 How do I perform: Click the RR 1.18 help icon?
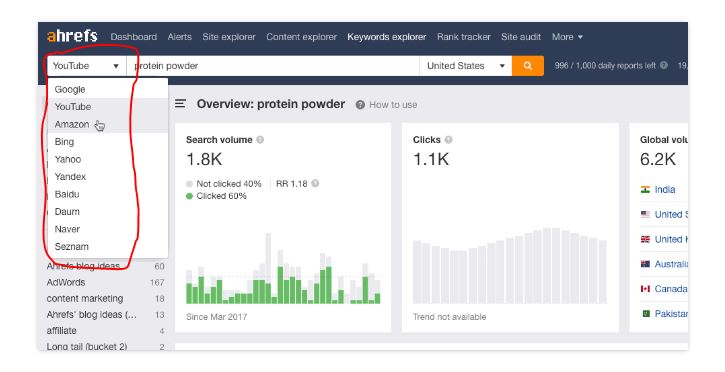tap(315, 183)
